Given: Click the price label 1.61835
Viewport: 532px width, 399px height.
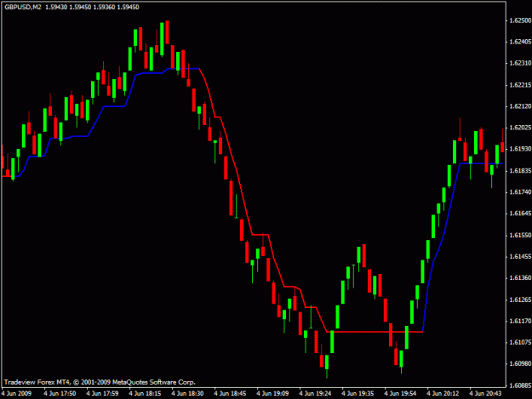Looking at the screenshot, I should tap(520, 170).
